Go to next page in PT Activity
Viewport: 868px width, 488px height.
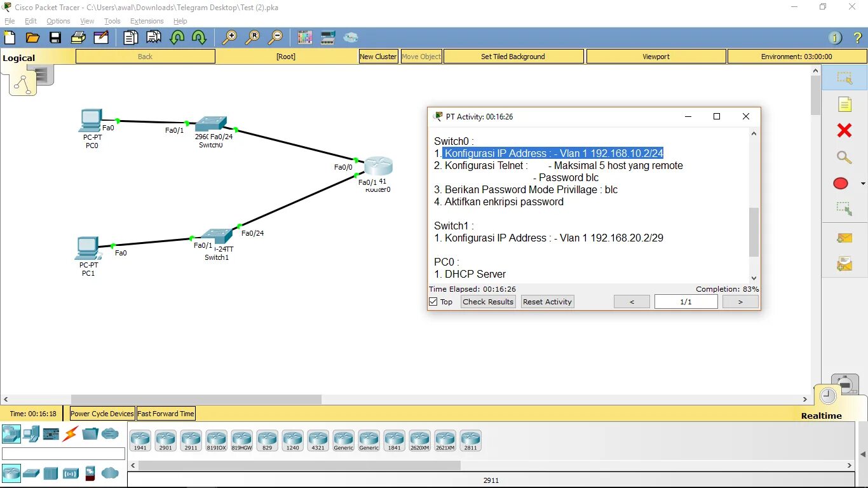coord(740,302)
